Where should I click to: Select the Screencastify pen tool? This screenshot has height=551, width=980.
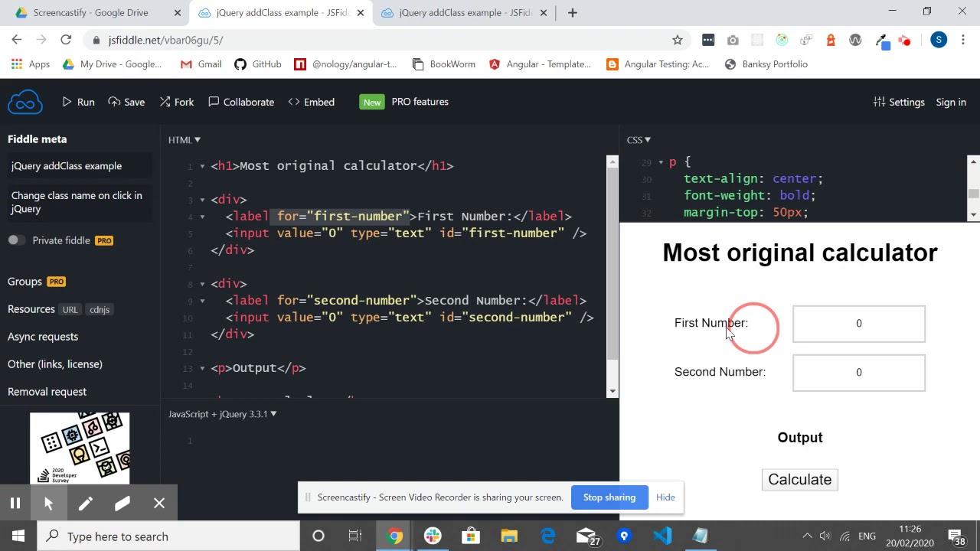click(85, 503)
